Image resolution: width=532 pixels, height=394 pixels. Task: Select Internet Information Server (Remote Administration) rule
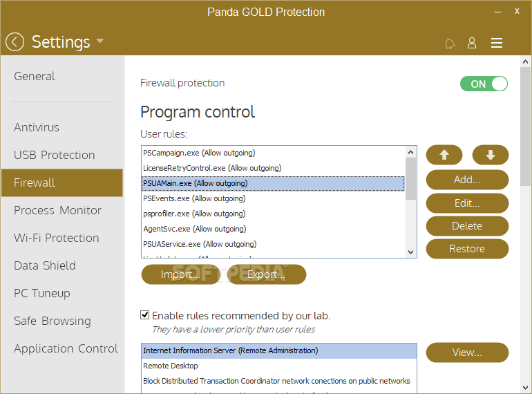pyautogui.click(x=279, y=350)
